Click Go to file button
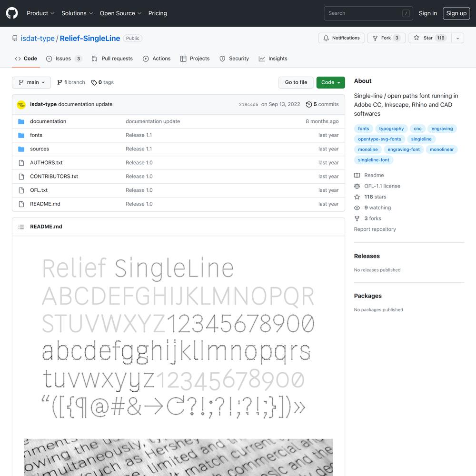This screenshot has height=476, width=476. point(296,82)
